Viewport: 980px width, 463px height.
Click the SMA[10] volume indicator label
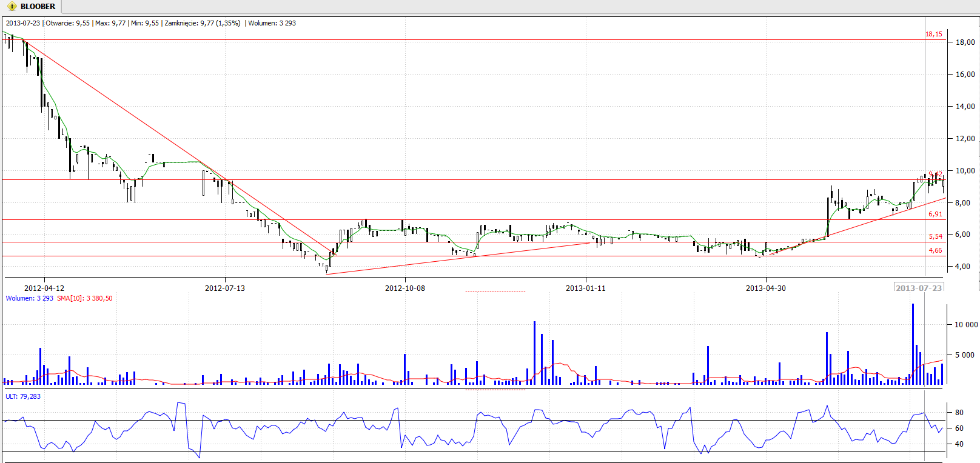84,298
